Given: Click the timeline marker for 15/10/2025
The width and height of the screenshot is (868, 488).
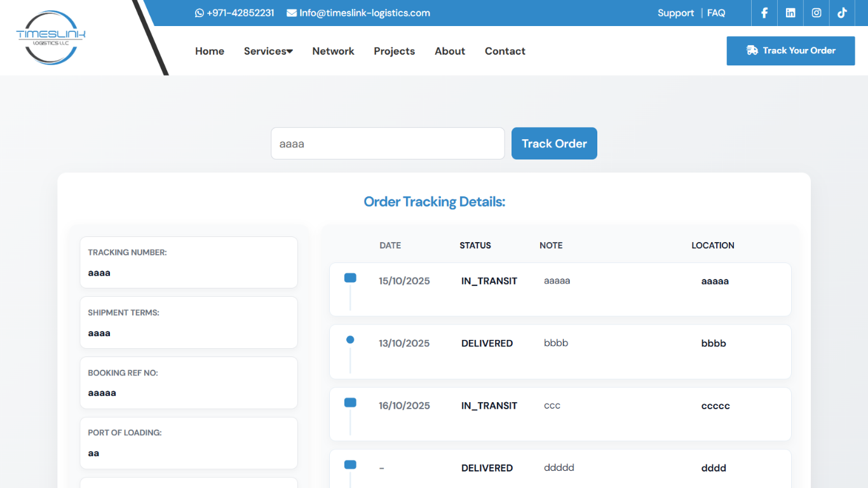Looking at the screenshot, I should coord(350,278).
